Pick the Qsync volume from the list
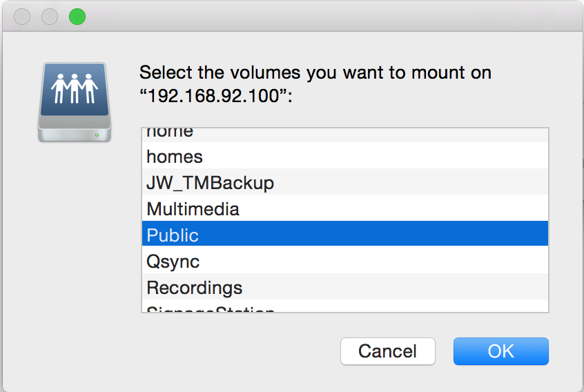The height and width of the screenshot is (392, 584). pos(173,262)
